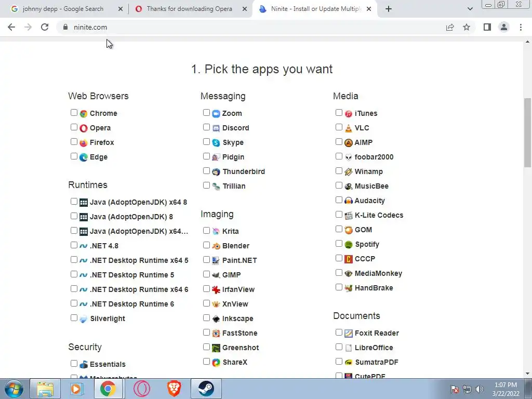Select the Ninite tab

click(315, 9)
